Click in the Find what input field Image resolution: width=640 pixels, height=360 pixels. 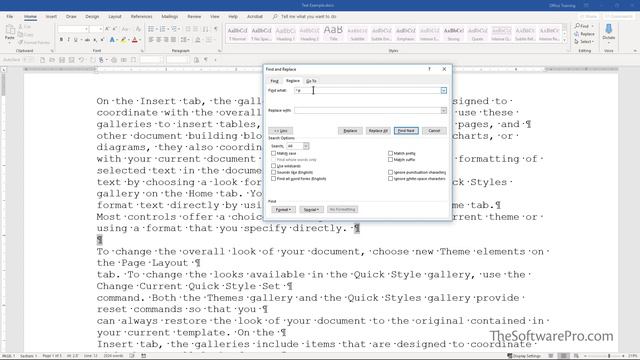point(367,91)
